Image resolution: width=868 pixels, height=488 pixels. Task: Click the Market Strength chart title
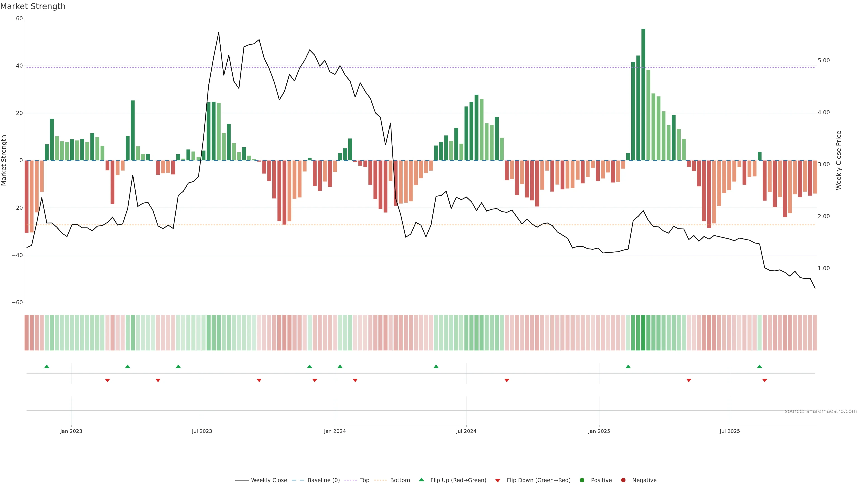tap(33, 6)
